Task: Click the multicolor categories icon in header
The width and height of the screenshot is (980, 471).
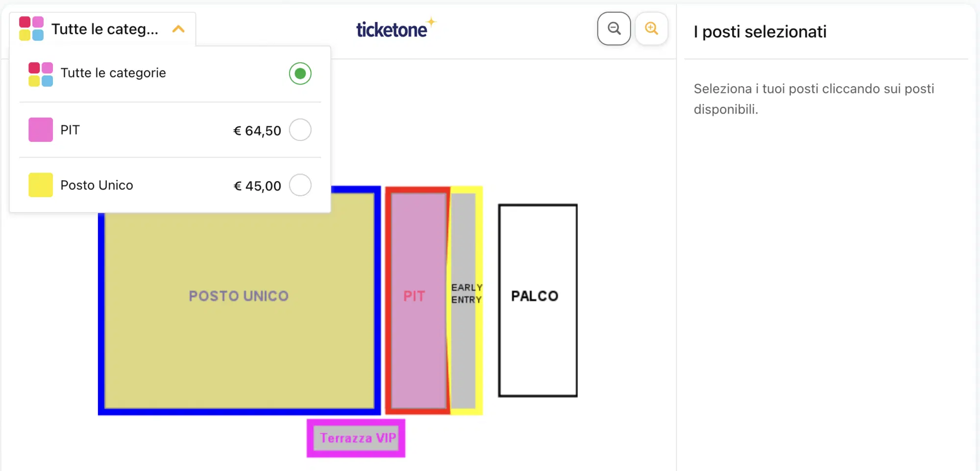Action: click(x=31, y=29)
